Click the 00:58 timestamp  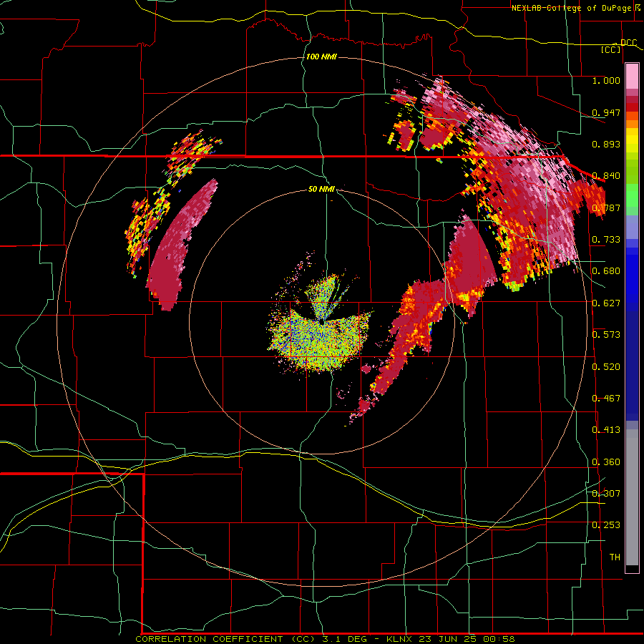[499, 639]
